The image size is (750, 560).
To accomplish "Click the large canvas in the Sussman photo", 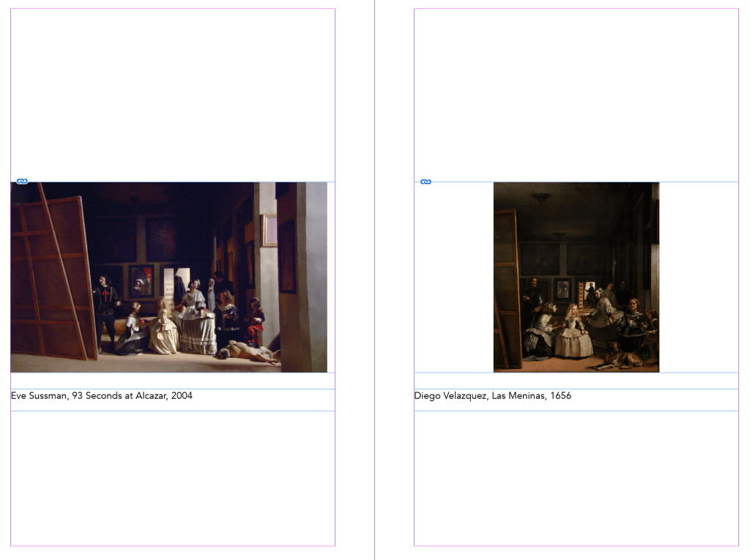I will 51,278.
